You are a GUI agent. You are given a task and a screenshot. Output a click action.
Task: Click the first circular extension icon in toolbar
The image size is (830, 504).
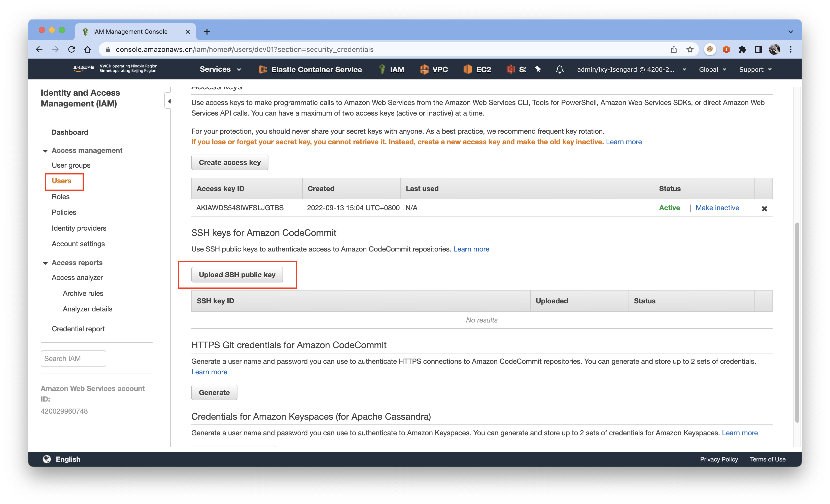tap(710, 50)
